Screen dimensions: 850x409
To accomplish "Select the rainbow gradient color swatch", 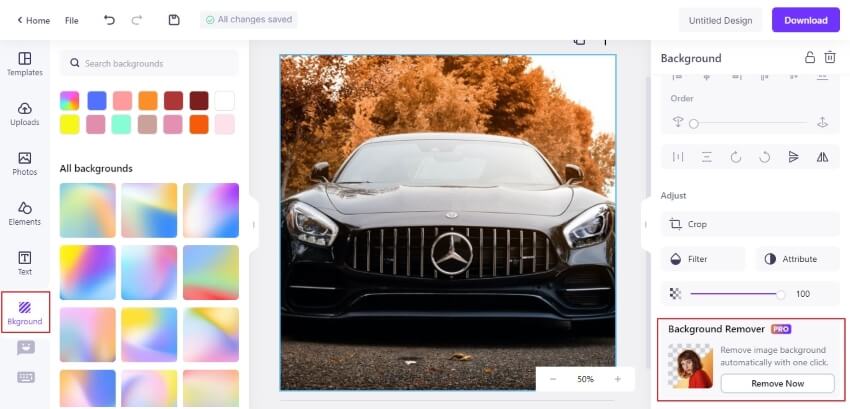I will click(69, 101).
